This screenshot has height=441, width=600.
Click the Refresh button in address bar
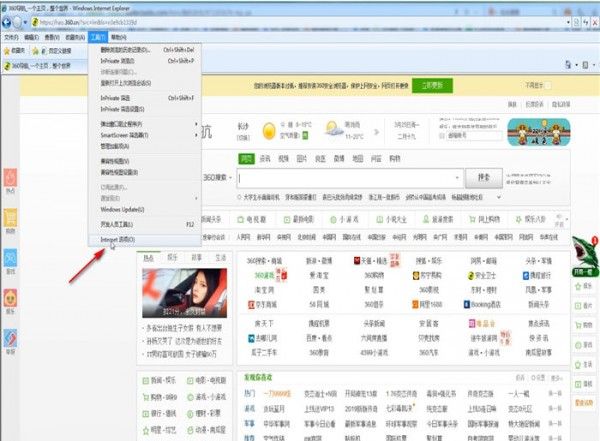[x=586, y=23]
